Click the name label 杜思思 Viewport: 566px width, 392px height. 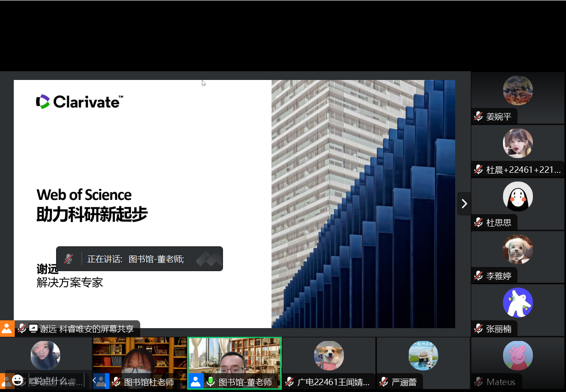pos(499,223)
